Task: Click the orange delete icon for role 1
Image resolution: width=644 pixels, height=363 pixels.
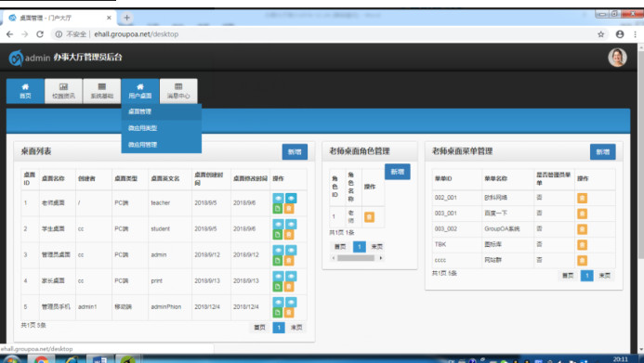Action: pyautogui.click(x=369, y=217)
